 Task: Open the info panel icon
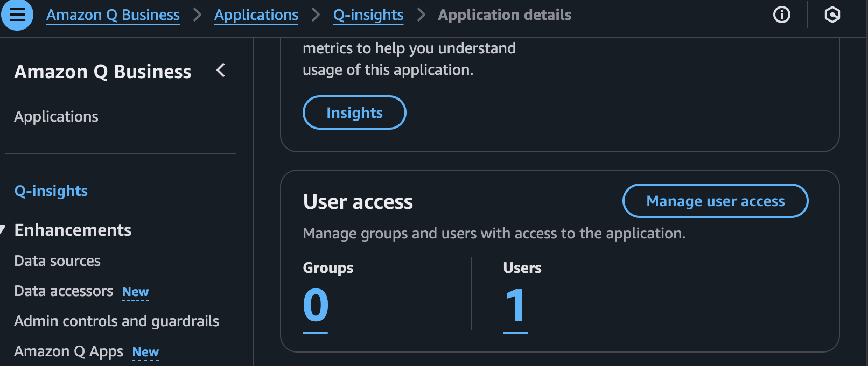[x=782, y=15]
